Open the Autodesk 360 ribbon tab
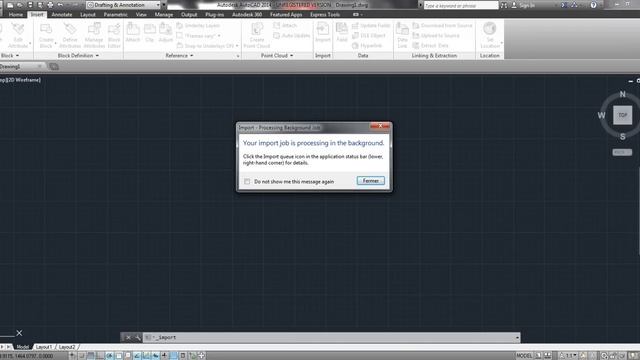Screen dimensions: 640x360 pyautogui.click(x=247, y=14)
